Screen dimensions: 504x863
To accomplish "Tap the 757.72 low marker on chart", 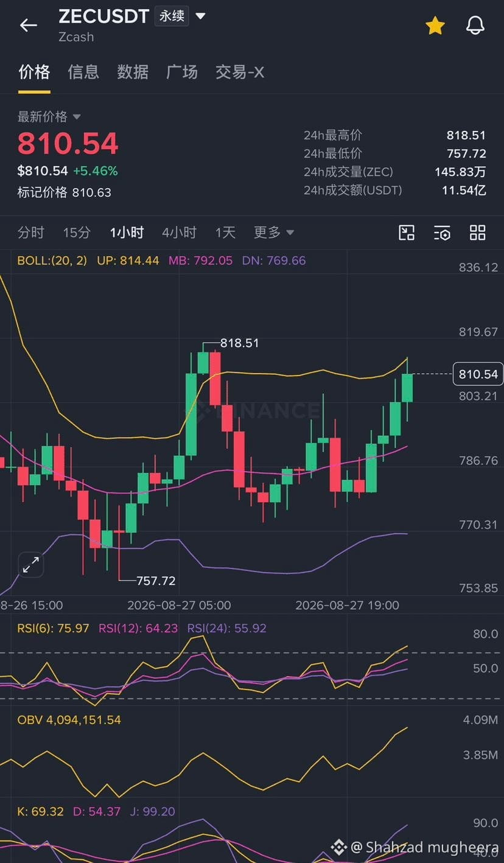I will (x=156, y=581).
